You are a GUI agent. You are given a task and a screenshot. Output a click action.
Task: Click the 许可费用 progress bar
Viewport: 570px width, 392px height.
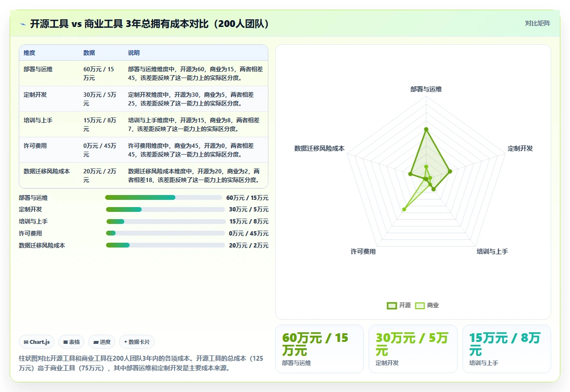click(165, 233)
